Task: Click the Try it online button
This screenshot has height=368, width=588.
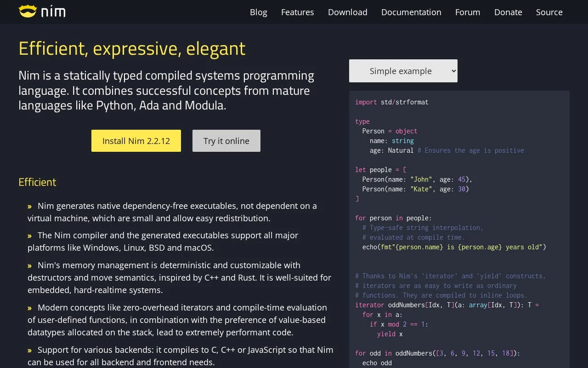Action: (x=226, y=141)
